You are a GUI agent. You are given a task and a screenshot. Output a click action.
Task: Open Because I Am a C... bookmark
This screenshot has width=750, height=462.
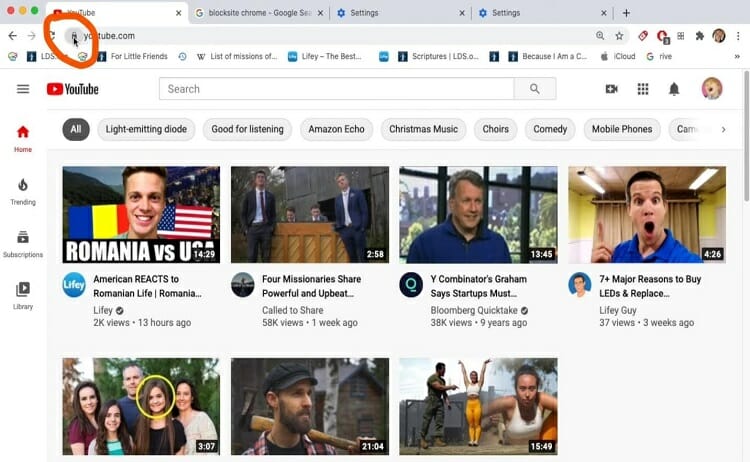[548, 56]
